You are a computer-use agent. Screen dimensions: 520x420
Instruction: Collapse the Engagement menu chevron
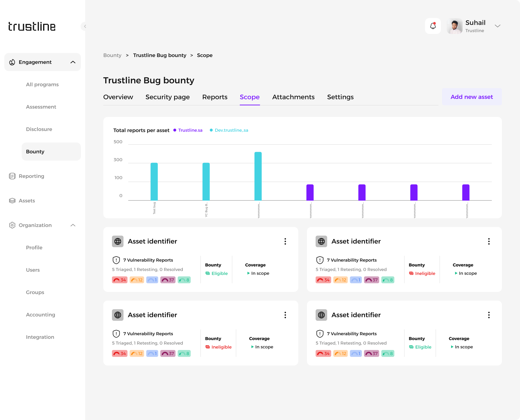pos(73,62)
